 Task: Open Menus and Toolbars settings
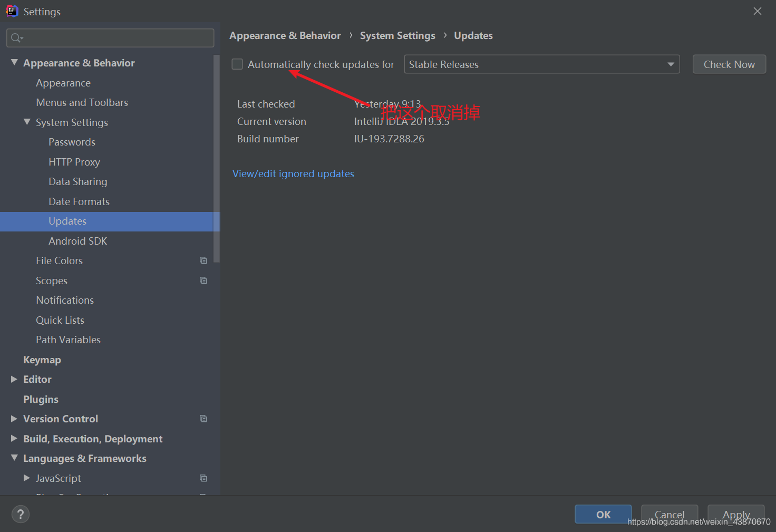[82, 102]
